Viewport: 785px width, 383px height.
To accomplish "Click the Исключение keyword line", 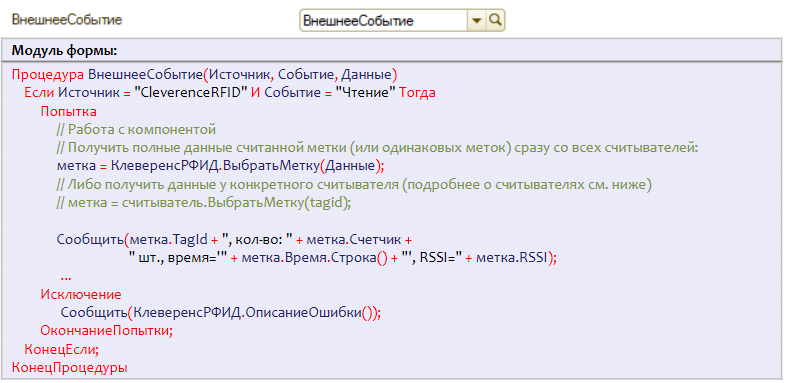I will pyautogui.click(x=81, y=294).
